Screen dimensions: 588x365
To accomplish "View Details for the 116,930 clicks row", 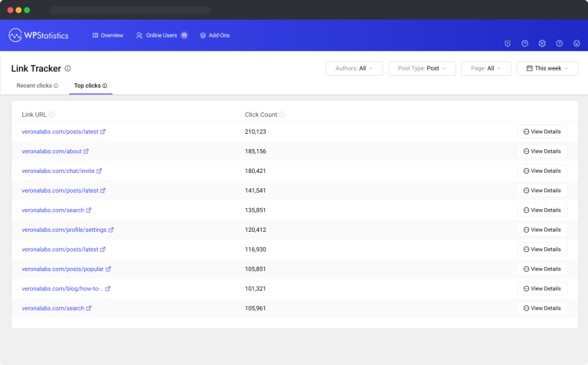I will 542,249.
